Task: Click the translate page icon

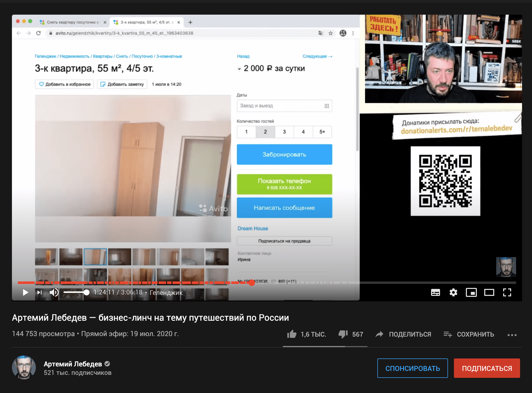Action: [321, 33]
